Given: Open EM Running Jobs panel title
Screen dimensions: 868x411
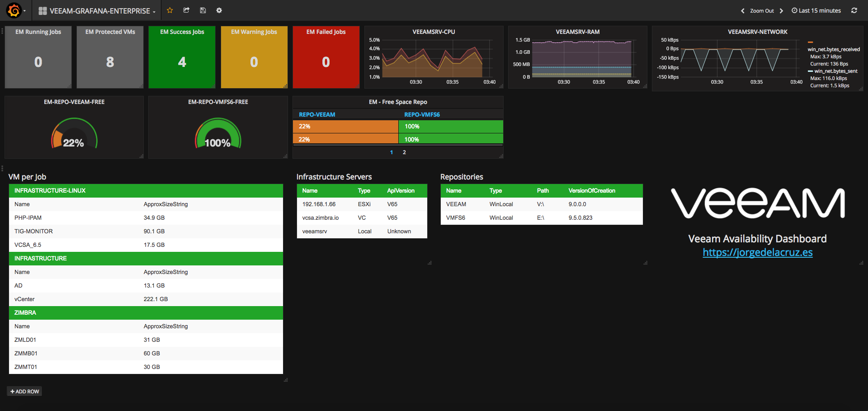Looking at the screenshot, I should pos(38,32).
